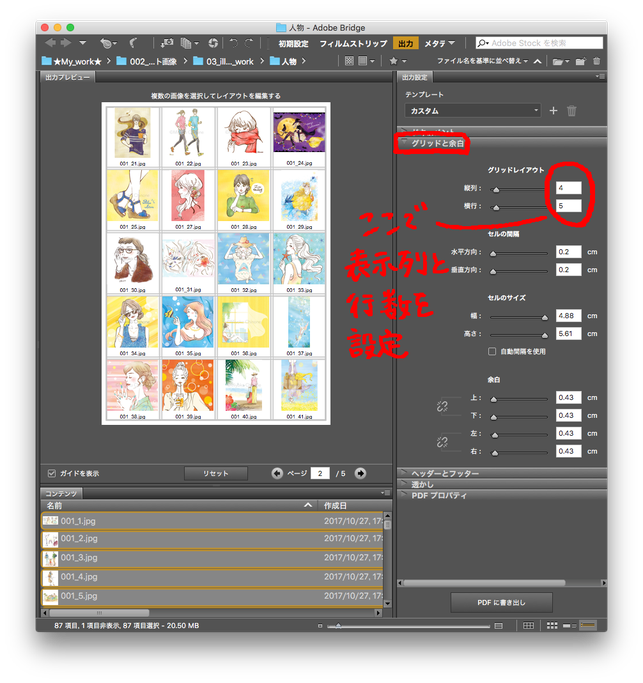Screen dimensions: 643x683
Task: Go forward with the right arrow icon
Action: point(66,43)
